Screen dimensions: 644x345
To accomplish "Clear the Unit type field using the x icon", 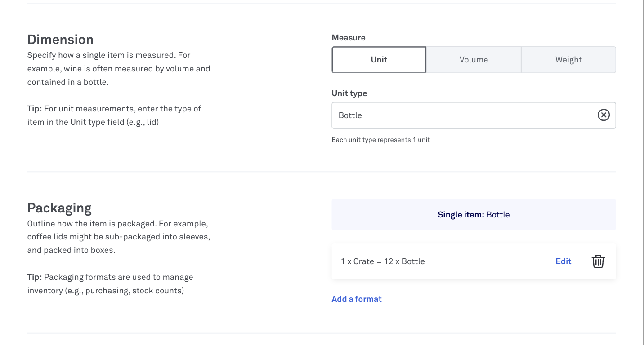I will [x=604, y=115].
